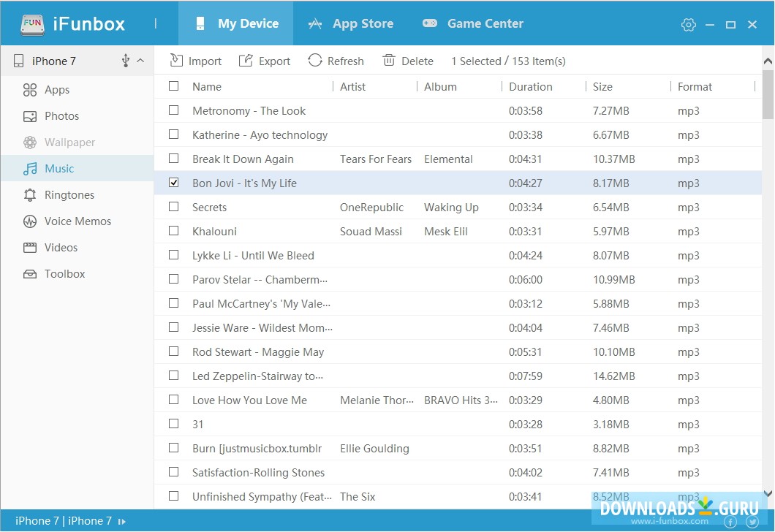This screenshot has width=775, height=532.
Task: Expand the device list at bottom left
Action: click(121, 521)
